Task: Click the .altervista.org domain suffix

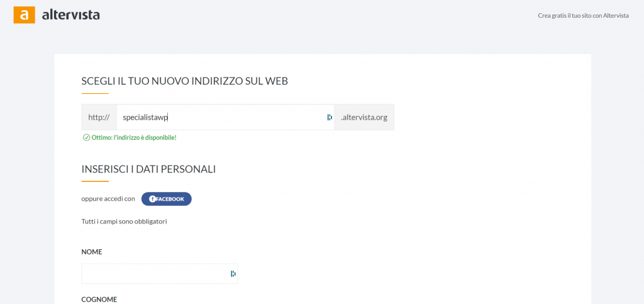Action: pyautogui.click(x=364, y=117)
